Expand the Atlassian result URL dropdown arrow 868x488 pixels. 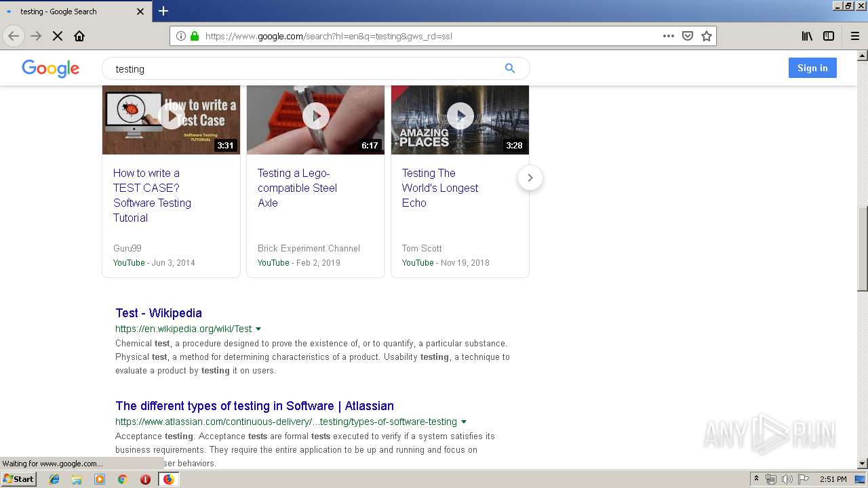point(464,422)
